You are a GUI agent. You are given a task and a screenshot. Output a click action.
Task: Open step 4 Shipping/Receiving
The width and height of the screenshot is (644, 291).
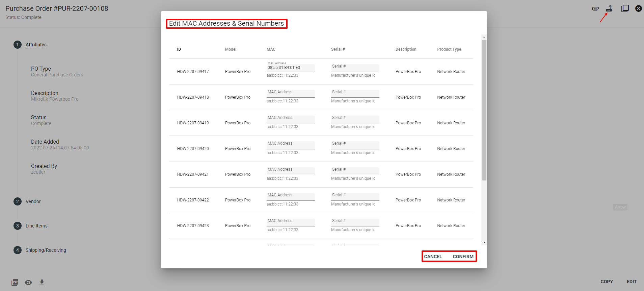(x=40, y=250)
